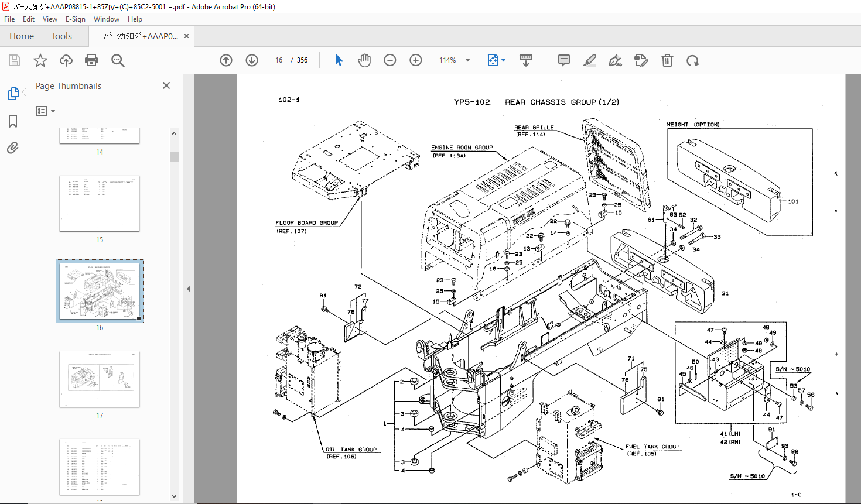Screen dimensions: 861x504
Task: Open the E-Sign menu
Action: click(75, 19)
